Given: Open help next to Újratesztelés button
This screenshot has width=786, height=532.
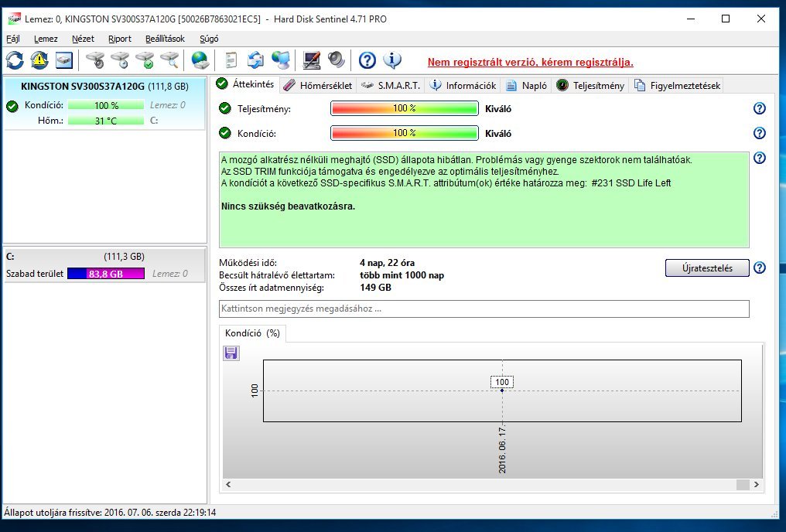Looking at the screenshot, I should pyautogui.click(x=760, y=268).
